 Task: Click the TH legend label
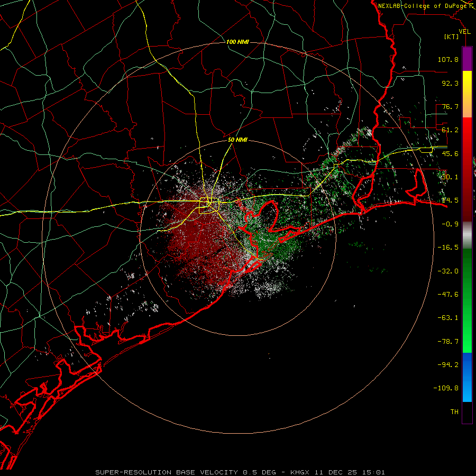454,412
